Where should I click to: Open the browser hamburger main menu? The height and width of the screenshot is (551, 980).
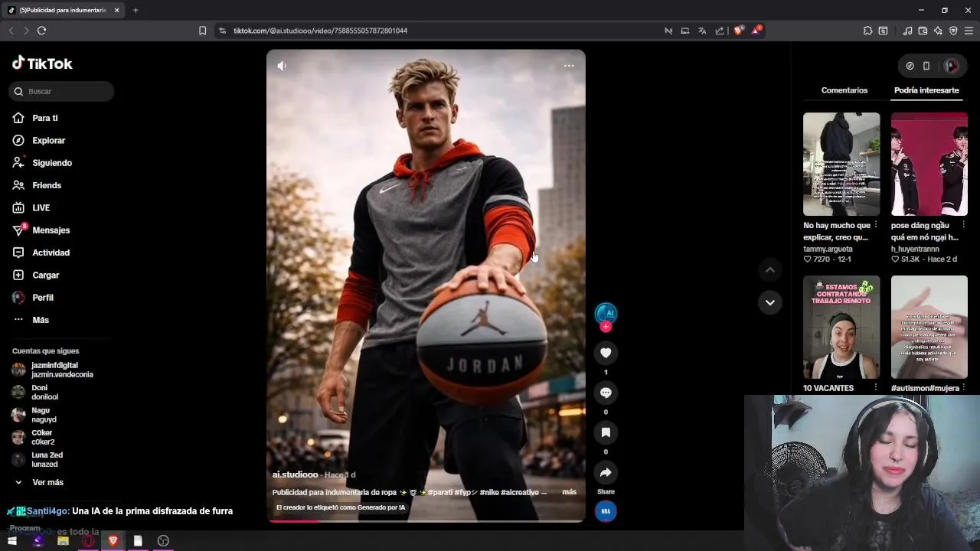click(x=969, y=31)
